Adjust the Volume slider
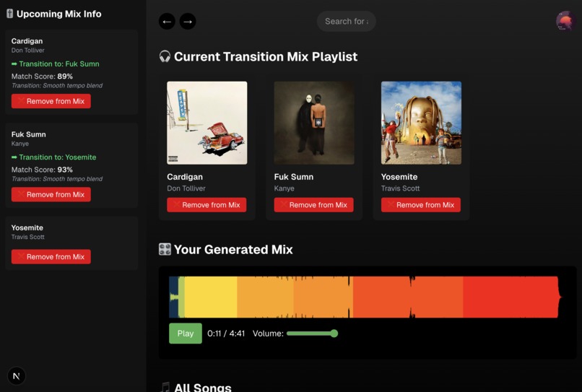Screen dimensions: 582x392 coord(312,334)
